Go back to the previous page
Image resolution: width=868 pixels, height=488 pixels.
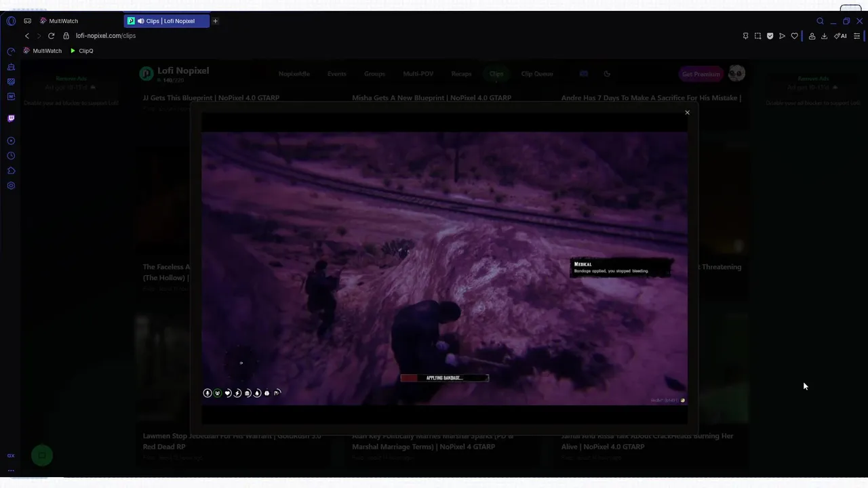coord(27,36)
